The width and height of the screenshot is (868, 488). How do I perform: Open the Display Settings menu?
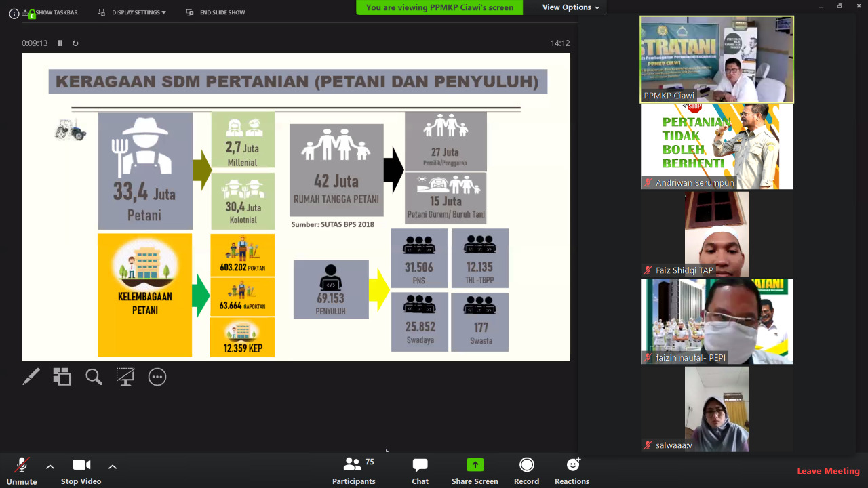click(132, 12)
